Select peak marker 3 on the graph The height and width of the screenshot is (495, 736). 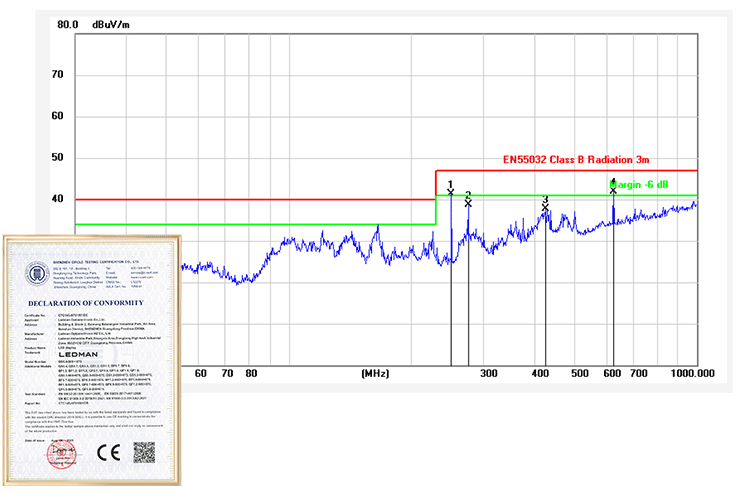[x=545, y=205]
